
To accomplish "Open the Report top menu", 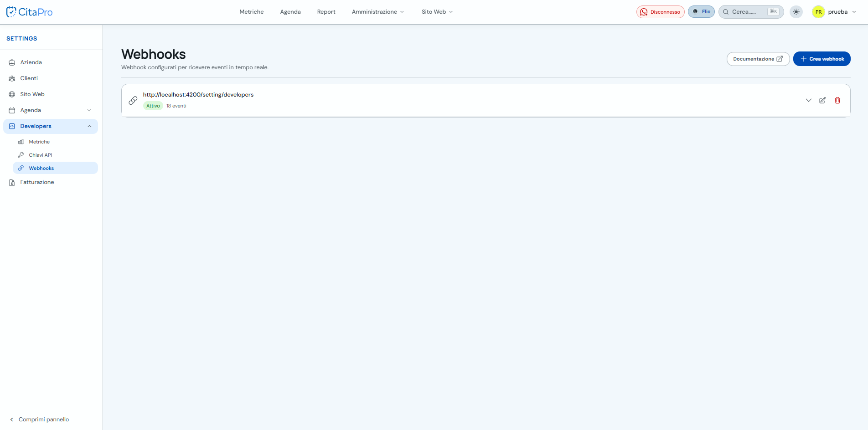I will pyautogui.click(x=326, y=12).
